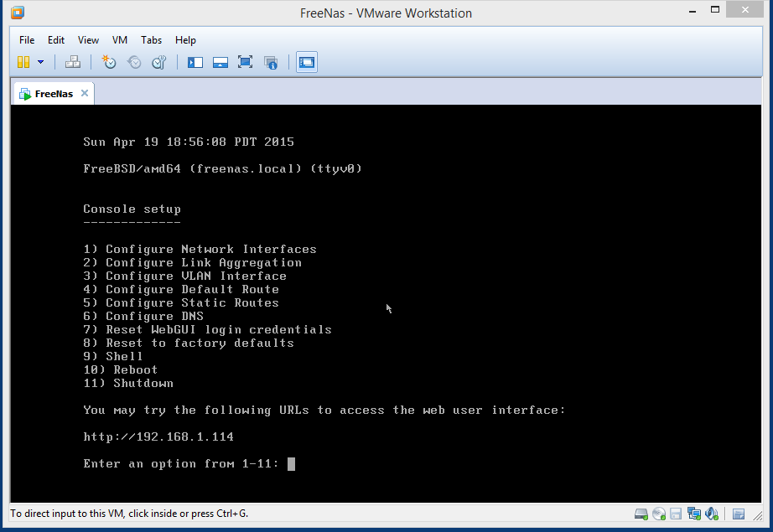Screen dimensions: 773x532
Task: Open the Edit menu
Action: (x=55, y=40)
